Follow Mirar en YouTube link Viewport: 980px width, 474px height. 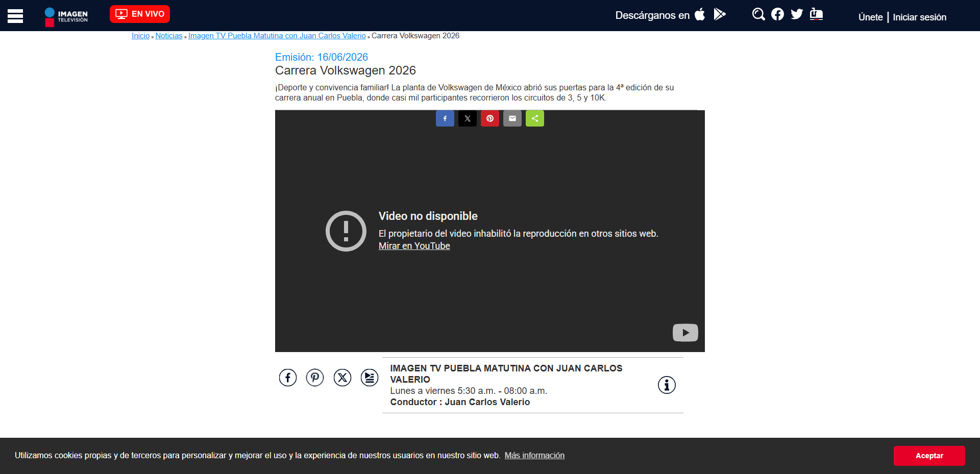(414, 246)
